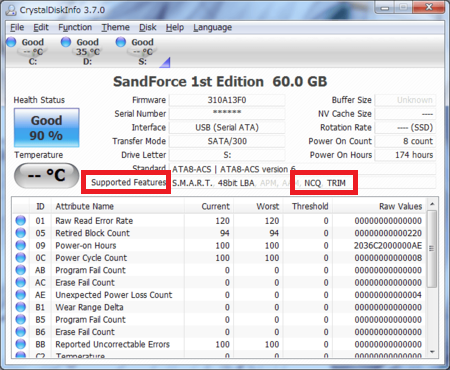The width and height of the screenshot is (450, 370).
Task: Click the NV Cache Size field
Action: coord(405,114)
